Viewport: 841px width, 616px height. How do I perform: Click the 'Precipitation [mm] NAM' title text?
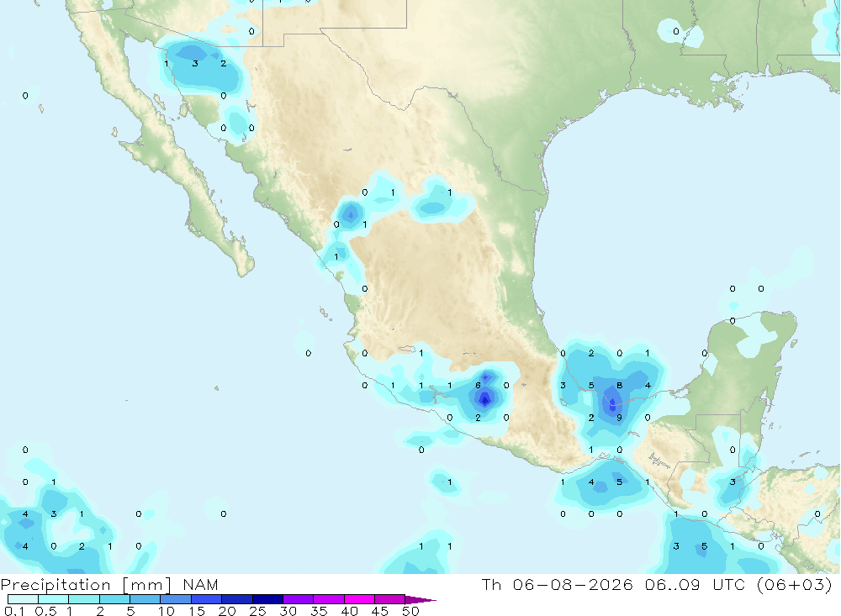[x=109, y=585]
